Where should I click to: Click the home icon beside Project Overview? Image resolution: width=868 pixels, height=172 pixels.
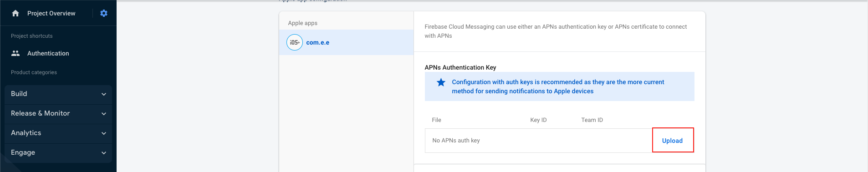15,13
